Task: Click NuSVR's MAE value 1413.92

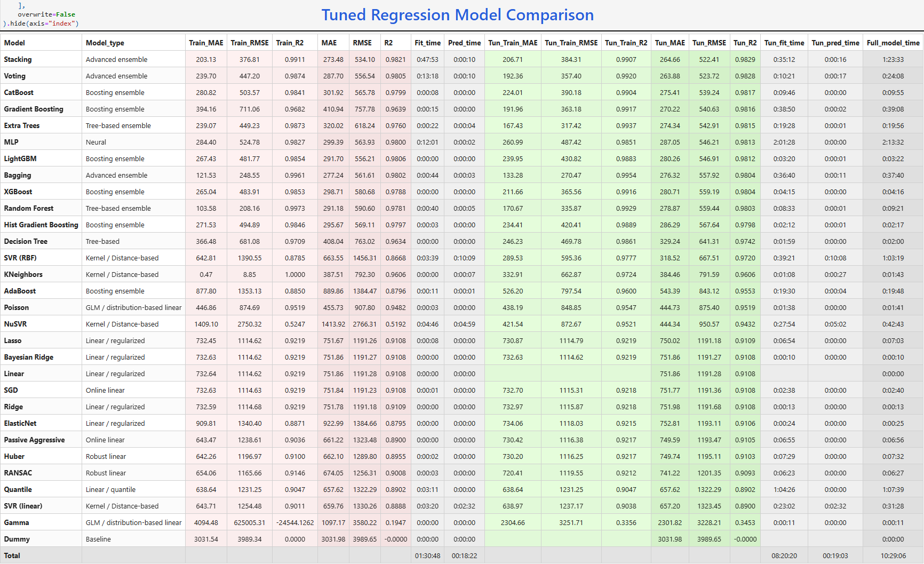Action: click(x=333, y=324)
